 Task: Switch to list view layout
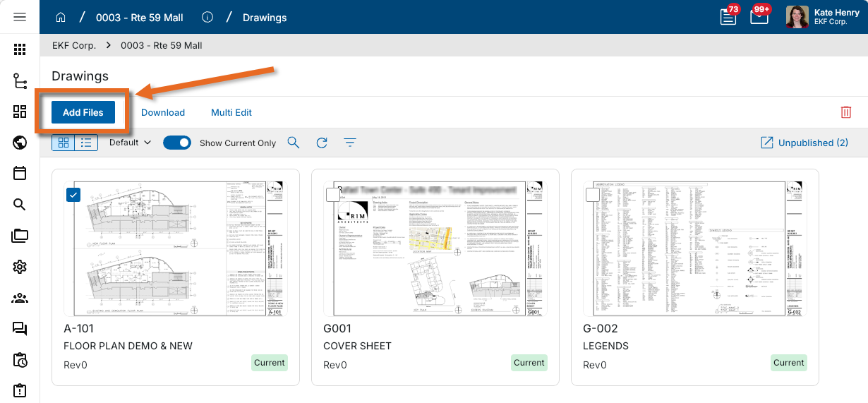[x=87, y=143]
